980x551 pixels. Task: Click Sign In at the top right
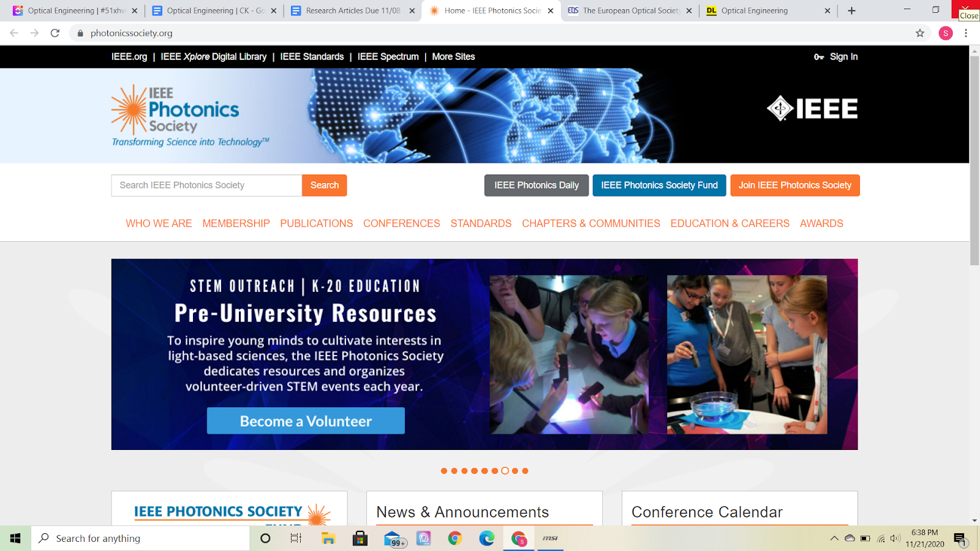click(836, 56)
